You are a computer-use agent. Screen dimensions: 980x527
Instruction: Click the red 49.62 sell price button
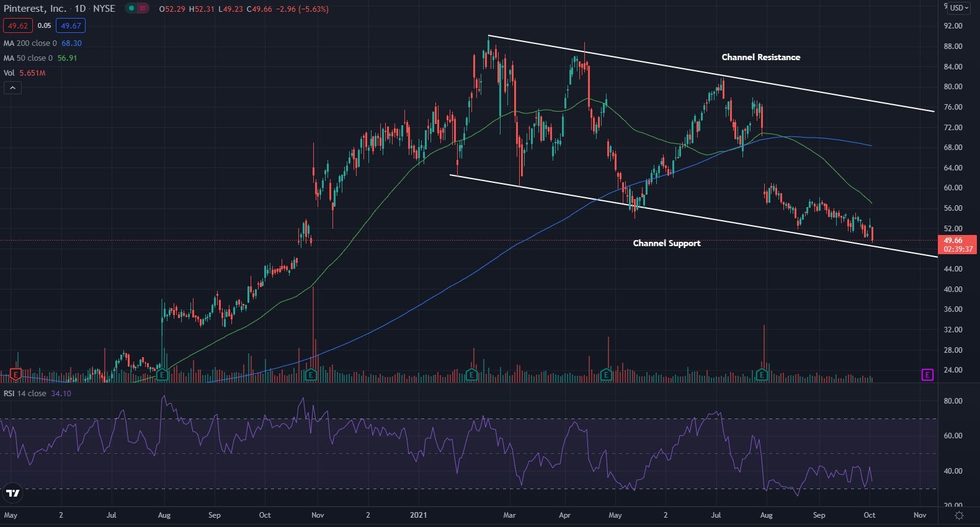18,25
